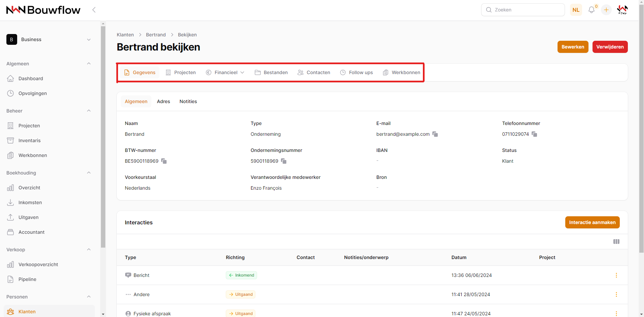Collapse the Boekhouding sidebar section
The height and width of the screenshot is (317, 644).
89,173
